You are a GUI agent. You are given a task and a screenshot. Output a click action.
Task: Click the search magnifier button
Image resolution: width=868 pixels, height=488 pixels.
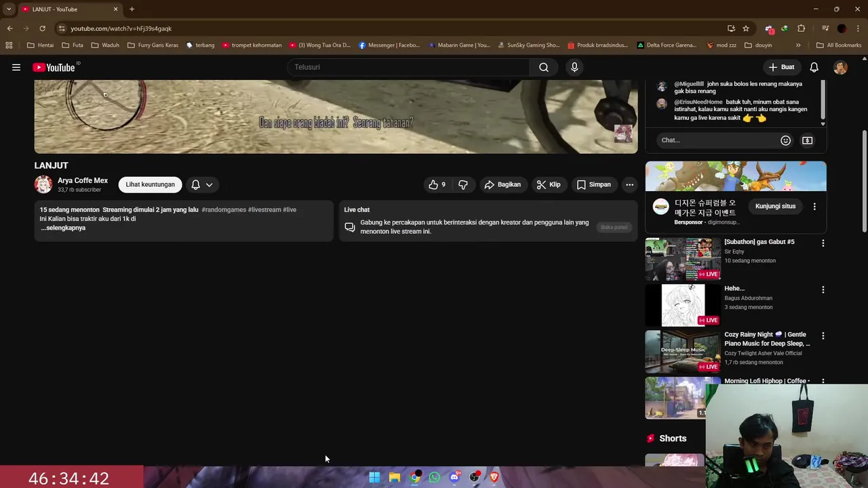pos(544,67)
